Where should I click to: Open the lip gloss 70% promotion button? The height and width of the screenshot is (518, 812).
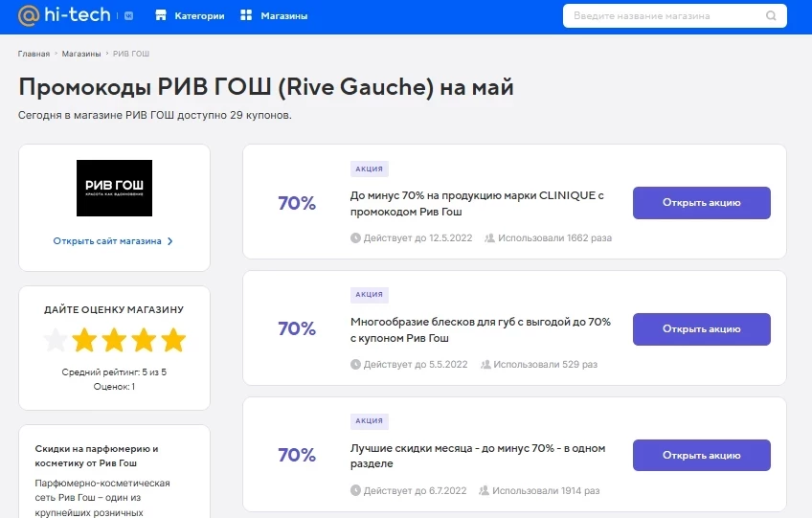tap(702, 329)
